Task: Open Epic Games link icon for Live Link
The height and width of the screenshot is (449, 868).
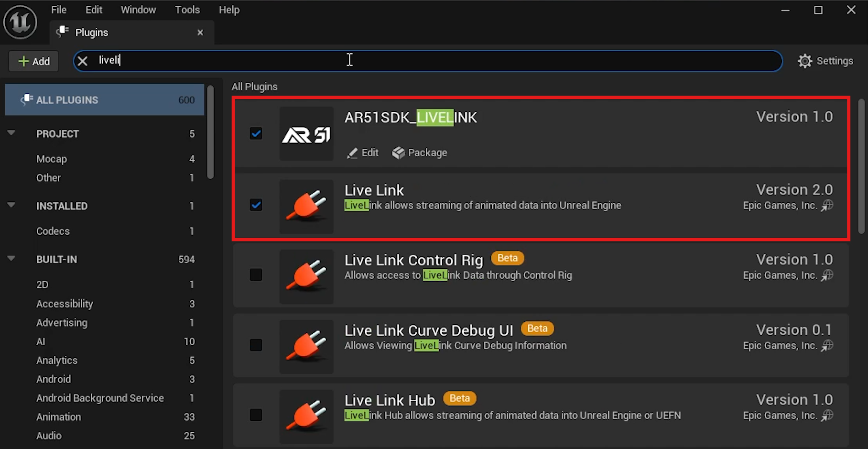Action: [x=827, y=206]
